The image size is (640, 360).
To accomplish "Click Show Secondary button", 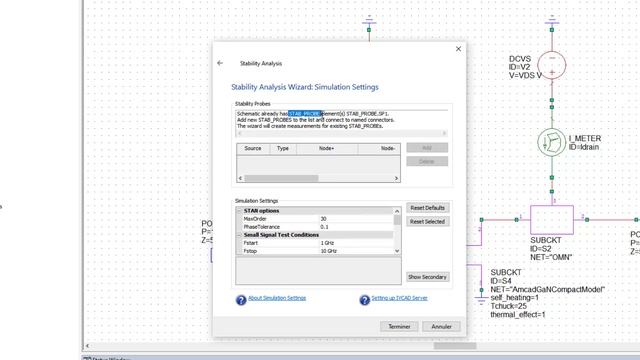I will point(427,277).
